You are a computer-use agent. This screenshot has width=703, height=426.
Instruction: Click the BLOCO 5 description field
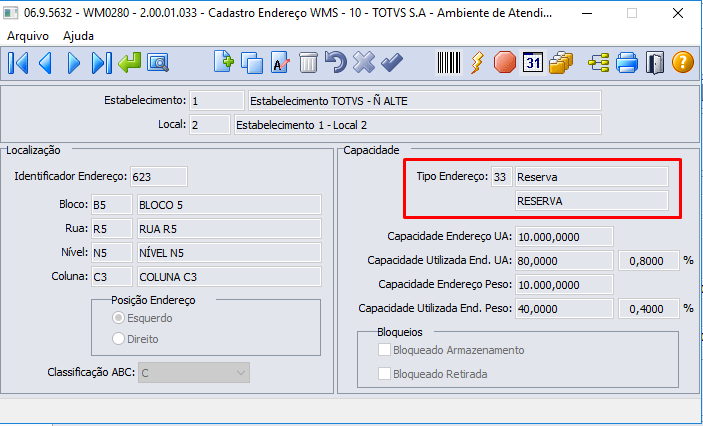click(x=229, y=204)
